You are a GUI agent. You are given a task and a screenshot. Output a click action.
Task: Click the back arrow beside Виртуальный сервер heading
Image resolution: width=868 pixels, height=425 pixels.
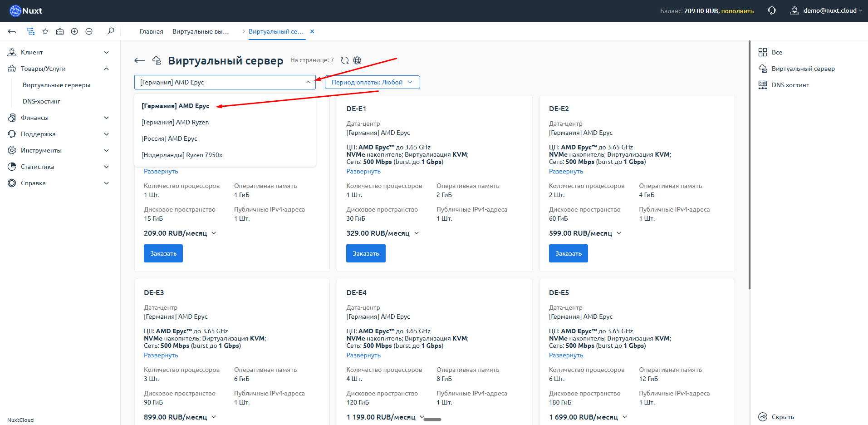(x=140, y=60)
